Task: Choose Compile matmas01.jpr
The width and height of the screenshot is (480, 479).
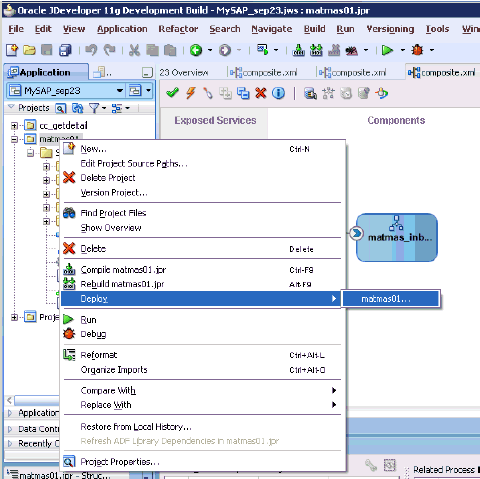Action: pos(123,270)
